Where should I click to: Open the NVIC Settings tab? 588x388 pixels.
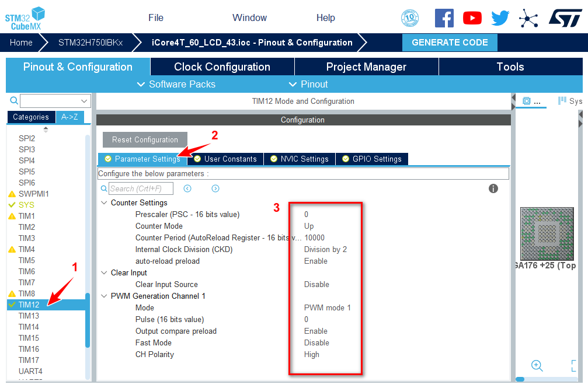299,159
